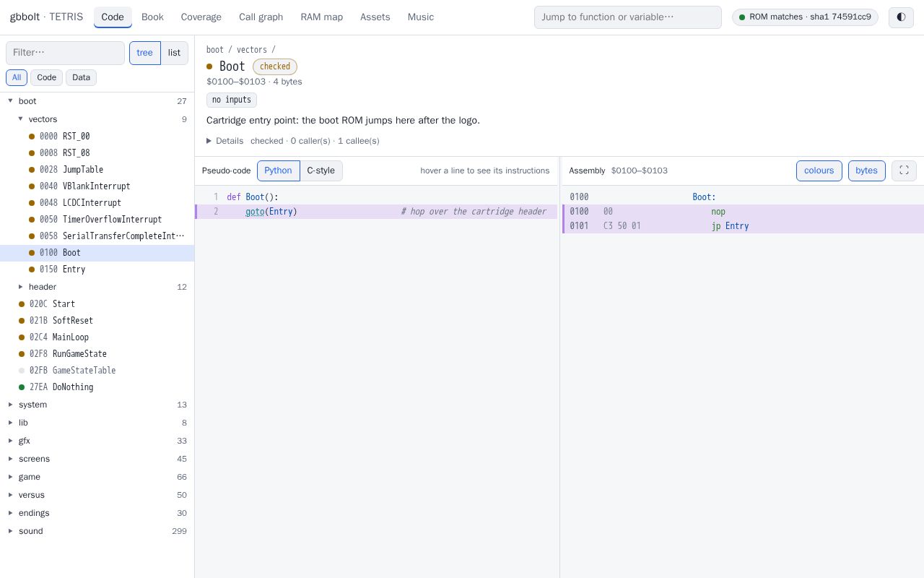Open the RAM map tab
Image resolution: width=924 pixels, height=578 pixels.
pos(322,17)
